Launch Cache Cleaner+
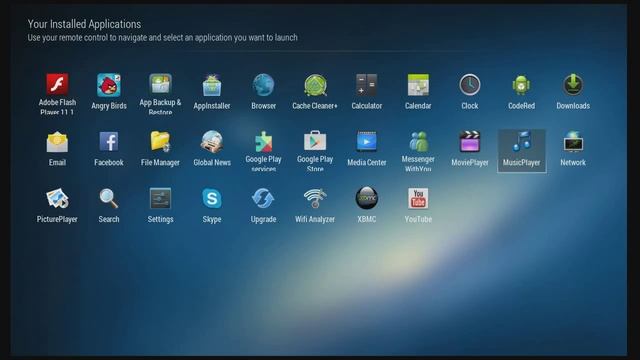Image resolution: width=640 pixels, height=360 pixels. pyautogui.click(x=315, y=92)
